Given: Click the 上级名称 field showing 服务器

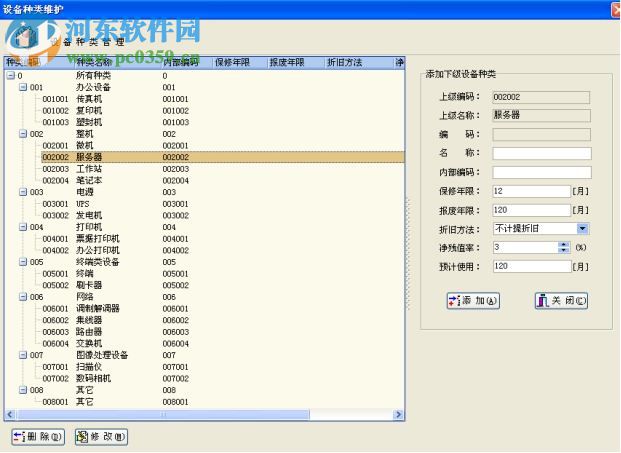Looking at the screenshot, I should click(541, 115).
